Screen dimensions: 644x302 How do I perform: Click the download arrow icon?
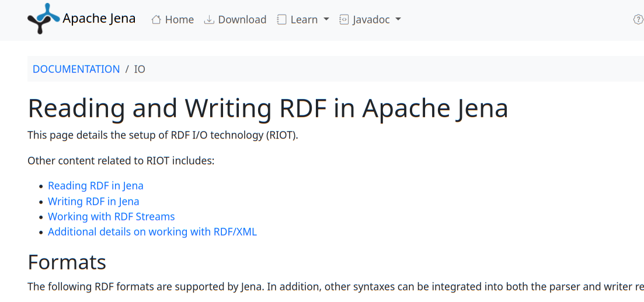tap(209, 19)
